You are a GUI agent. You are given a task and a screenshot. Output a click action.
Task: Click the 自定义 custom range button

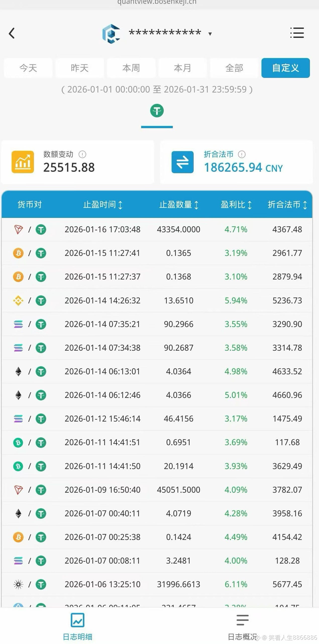point(286,68)
